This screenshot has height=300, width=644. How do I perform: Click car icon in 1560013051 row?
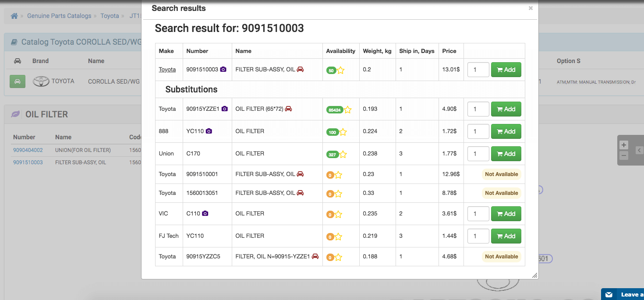click(300, 193)
